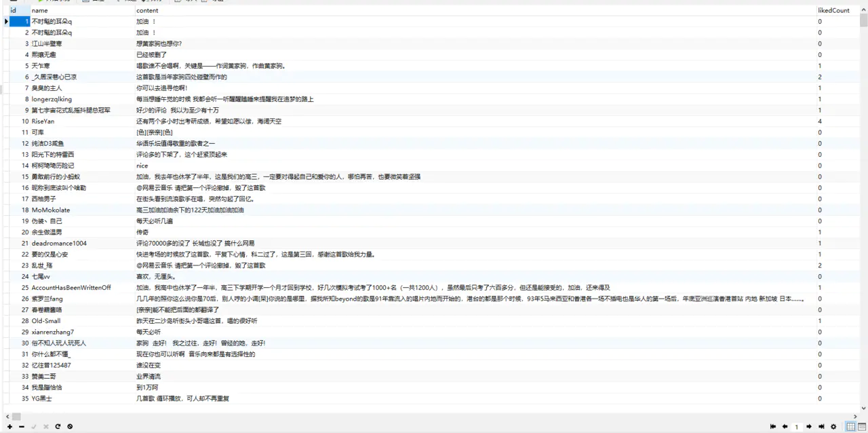The height and width of the screenshot is (433, 868).
Task: Select the name cell "RiseYan"
Action: [43, 121]
